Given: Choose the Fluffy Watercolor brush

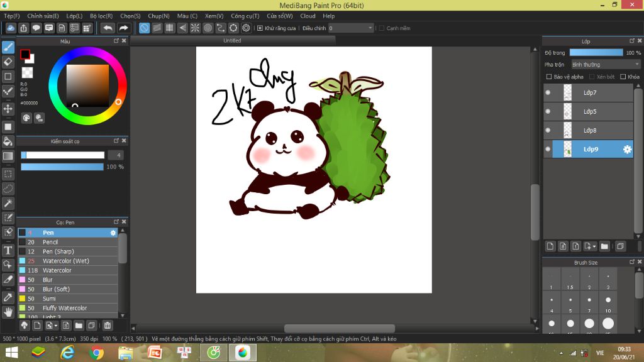Looking at the screenshot, I should point(68,308).
